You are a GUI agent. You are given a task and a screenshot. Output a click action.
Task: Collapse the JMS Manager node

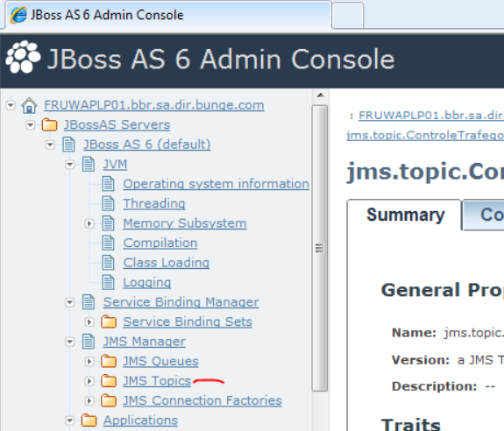coord(70,342)
